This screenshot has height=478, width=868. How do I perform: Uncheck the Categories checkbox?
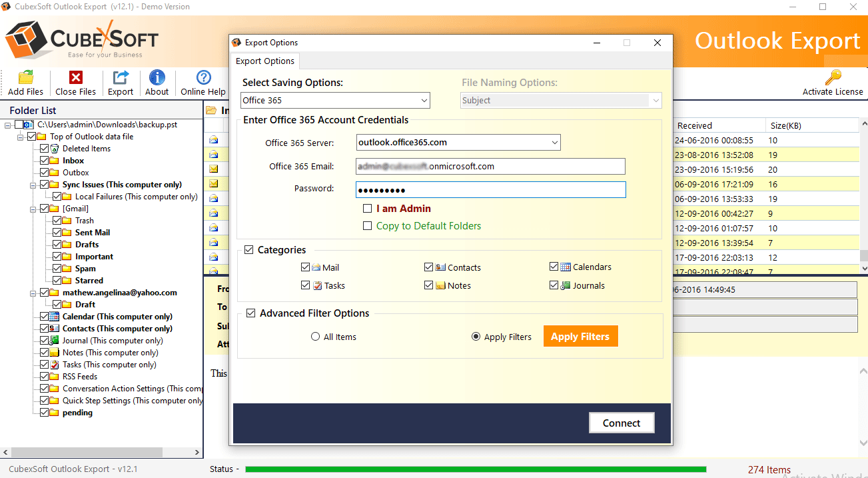[248, 250]
